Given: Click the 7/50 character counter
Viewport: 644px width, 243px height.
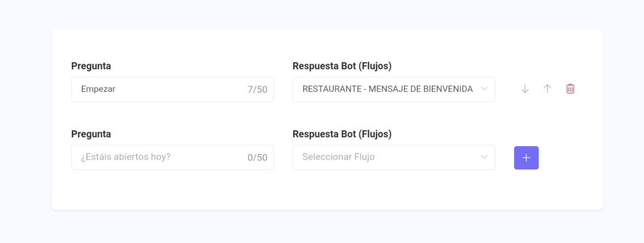Looking at the screenshot, I should tap(257, 89).
